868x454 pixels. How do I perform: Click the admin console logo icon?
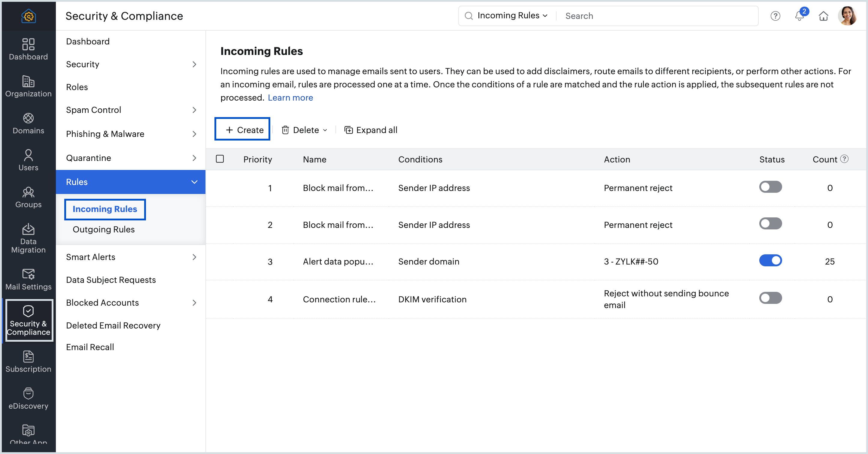[x=28, y=16]
